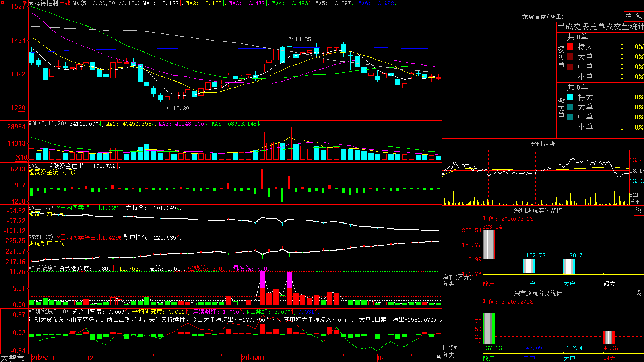Toggle the 柱 bar view mode

[x=629, y=16]
